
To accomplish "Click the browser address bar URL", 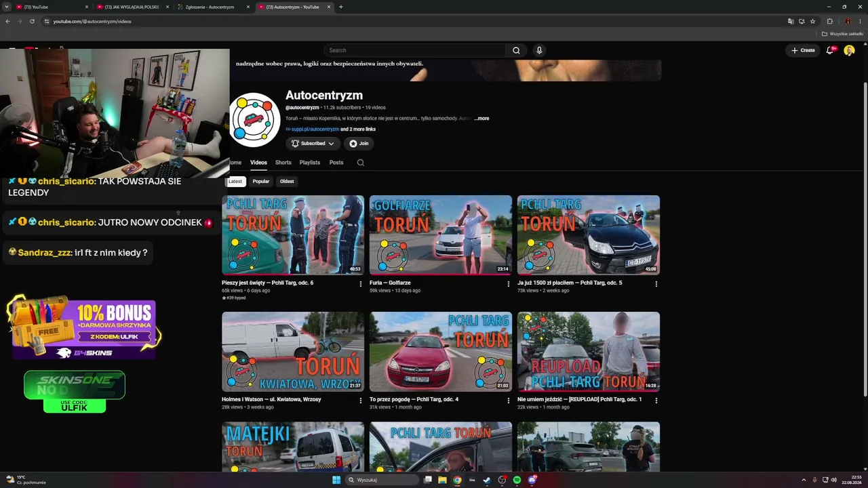I will point(92,21).
